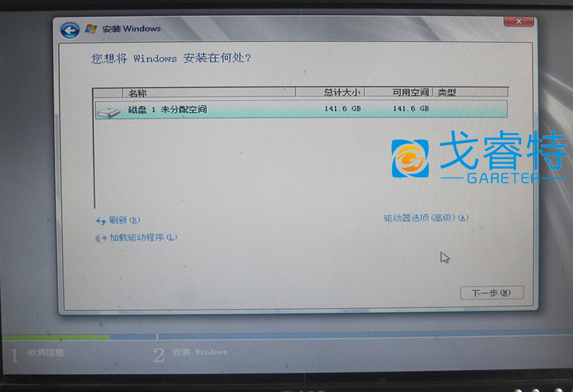
Task: Click the orange Gareter logo icon
Action: coord(410,159)
